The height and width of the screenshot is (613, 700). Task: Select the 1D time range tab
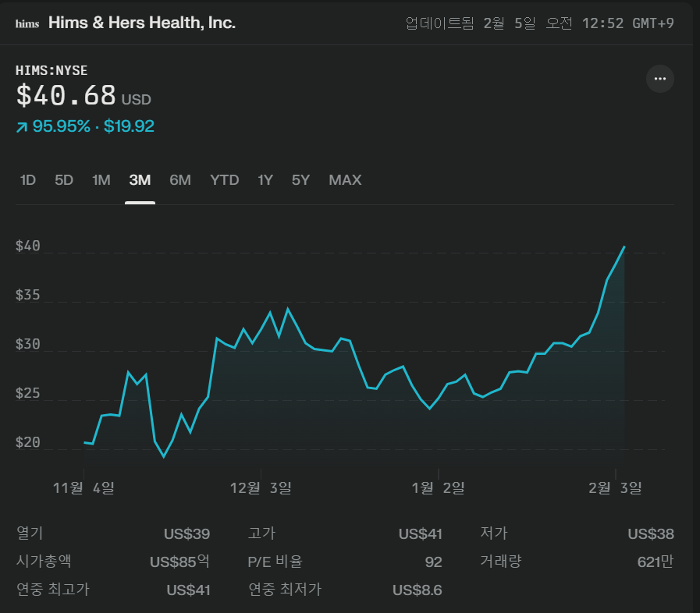27,180
